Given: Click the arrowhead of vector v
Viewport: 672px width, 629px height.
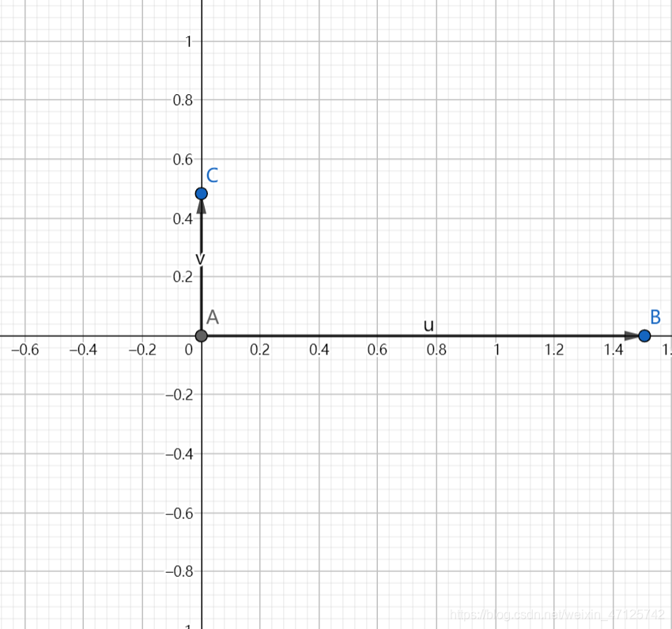Looking at the screenshot, I should [x=202, y=207].
